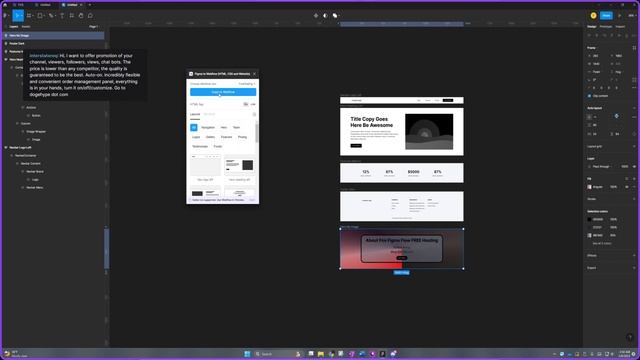
Task: Click the stats section frame on canvas
Action: tap(402, 173)
